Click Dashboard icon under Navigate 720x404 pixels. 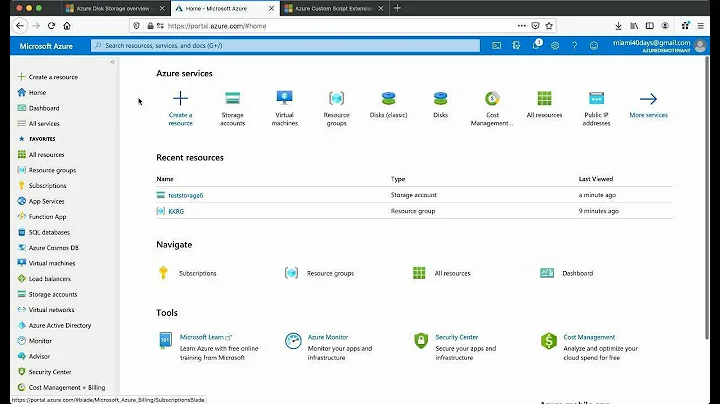coord(546,273)
